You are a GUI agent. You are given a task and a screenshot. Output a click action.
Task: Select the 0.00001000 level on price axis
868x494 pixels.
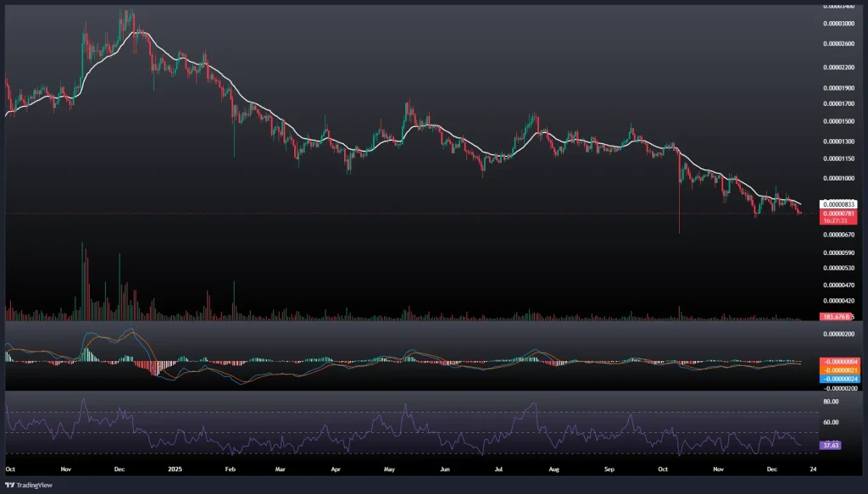pos(837,179)
